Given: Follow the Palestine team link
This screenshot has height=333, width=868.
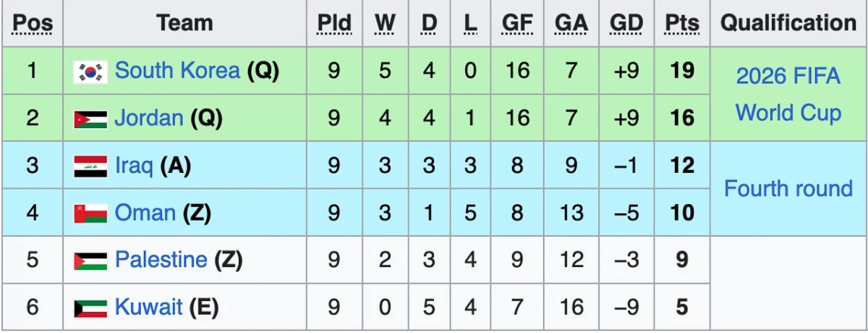Looking at the screenshot, I should click(x=161, y=259).
